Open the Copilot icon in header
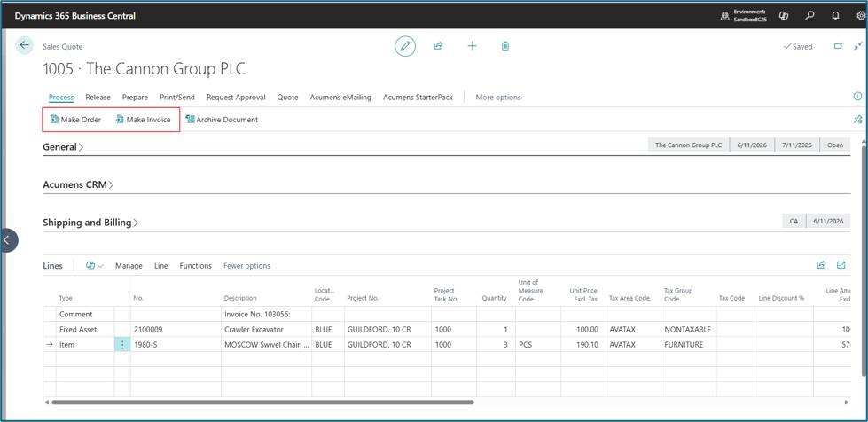The height and width of the screenshot is (422, 868). pos(783,16)
